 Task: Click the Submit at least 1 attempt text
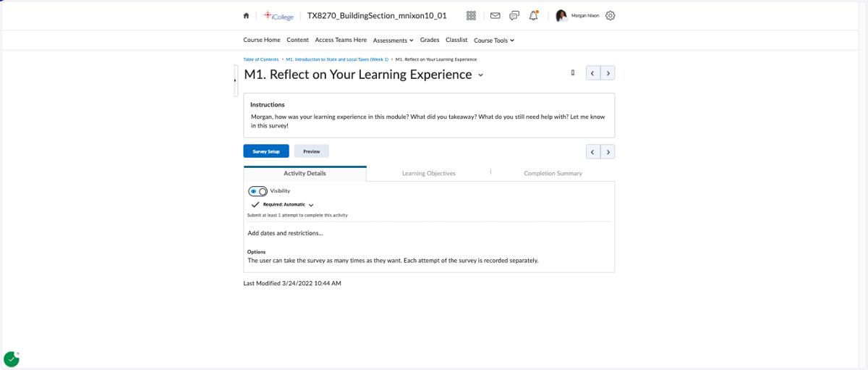click(x=298, y=215)
